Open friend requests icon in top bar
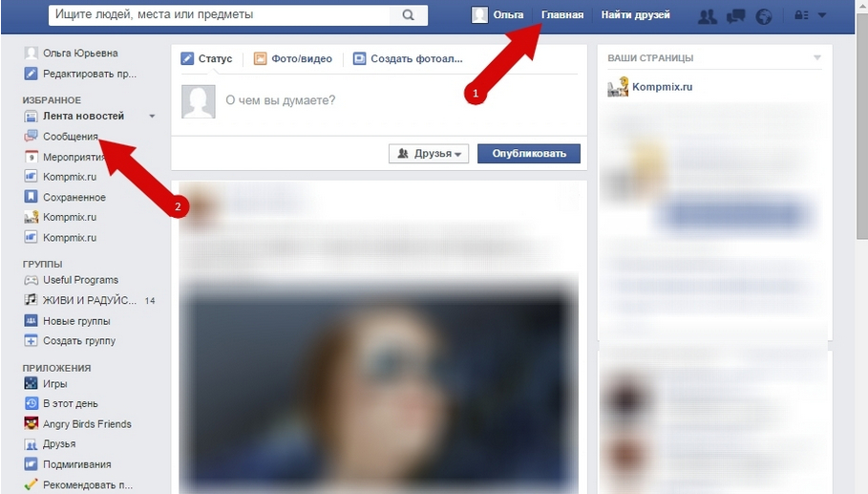Image resolution: width=868 pixels, height=494 pixels. point(707,16)
